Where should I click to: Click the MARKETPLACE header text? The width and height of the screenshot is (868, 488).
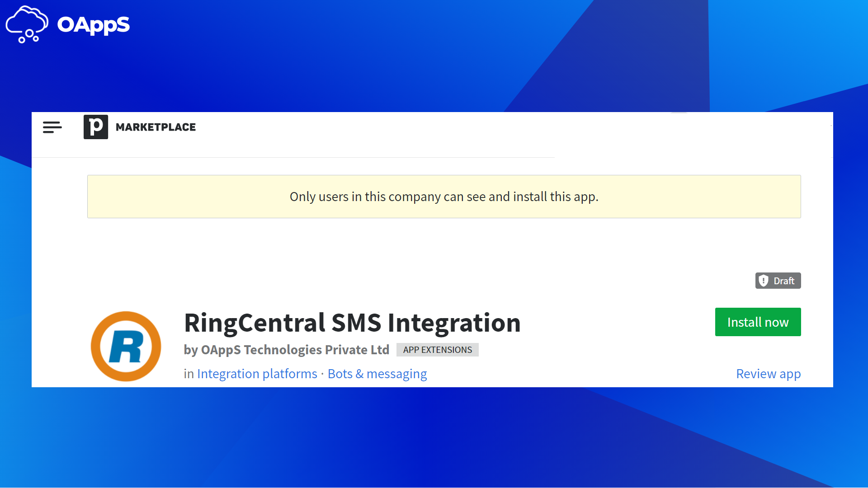tap(156, 127)
